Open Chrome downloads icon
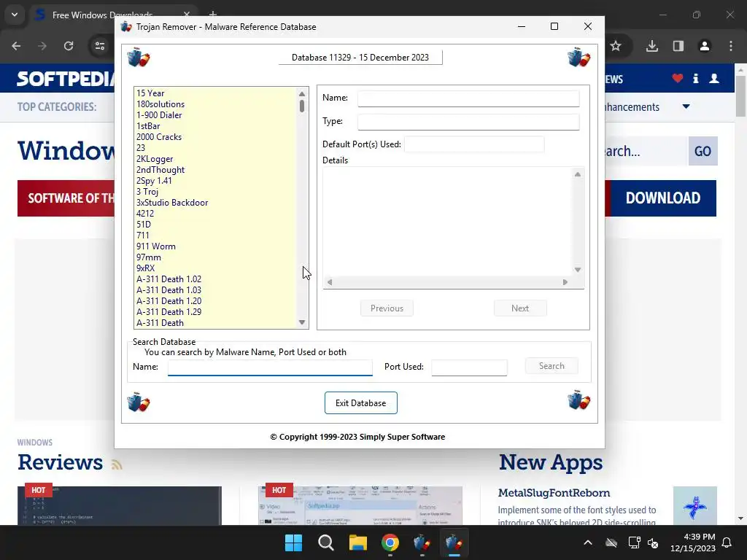The width and height of the screenshot is (747, 560). [652, 46]
